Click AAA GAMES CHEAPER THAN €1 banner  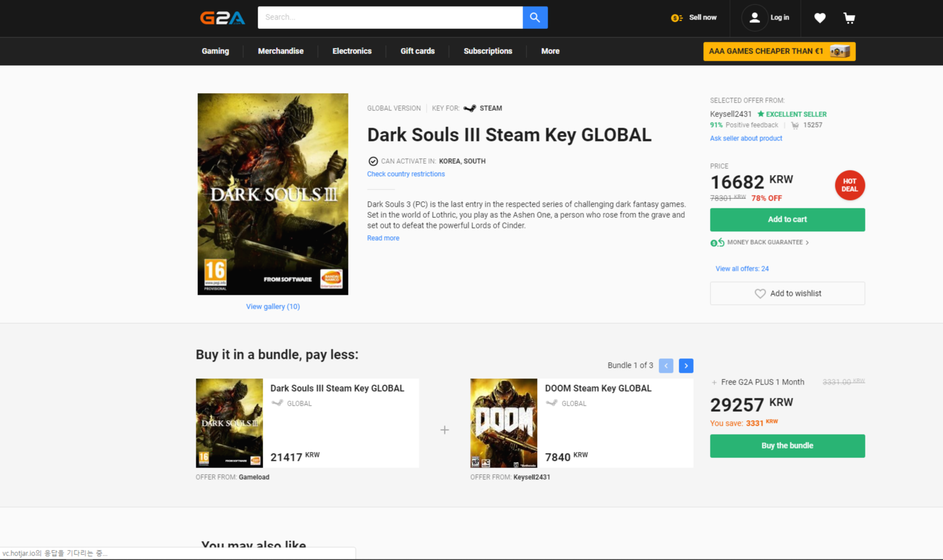pos(779,51)
